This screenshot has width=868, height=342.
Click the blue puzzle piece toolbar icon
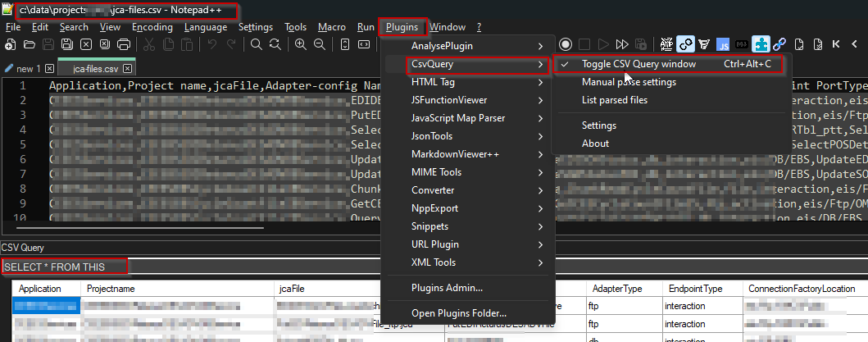[761, 44]
